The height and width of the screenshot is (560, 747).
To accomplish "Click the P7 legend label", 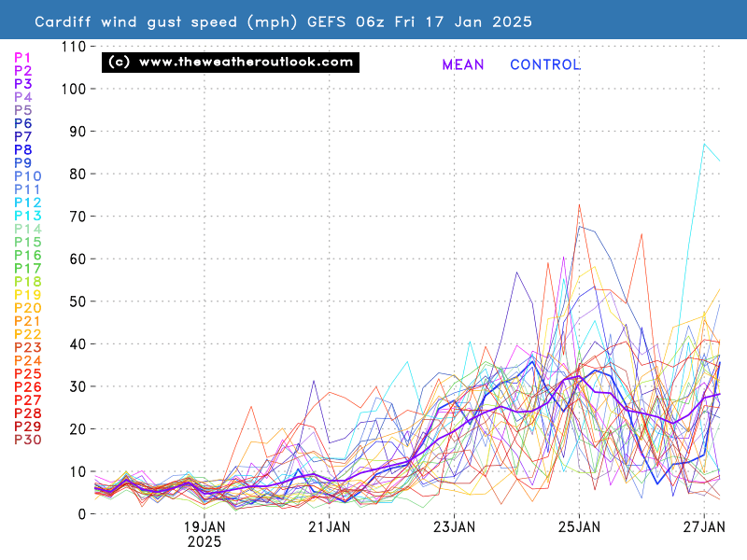I will coord(22,136).
